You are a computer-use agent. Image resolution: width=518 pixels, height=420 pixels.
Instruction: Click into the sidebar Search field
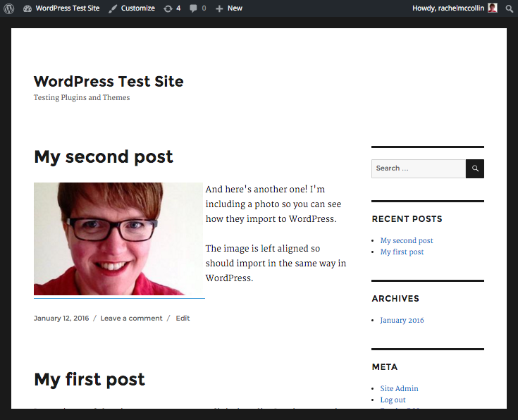coord(419,168)
